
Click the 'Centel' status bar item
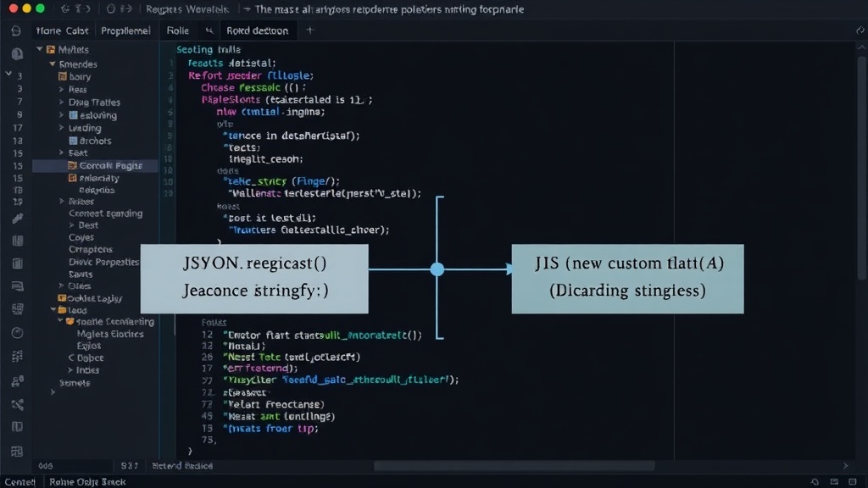click(19, 482)
